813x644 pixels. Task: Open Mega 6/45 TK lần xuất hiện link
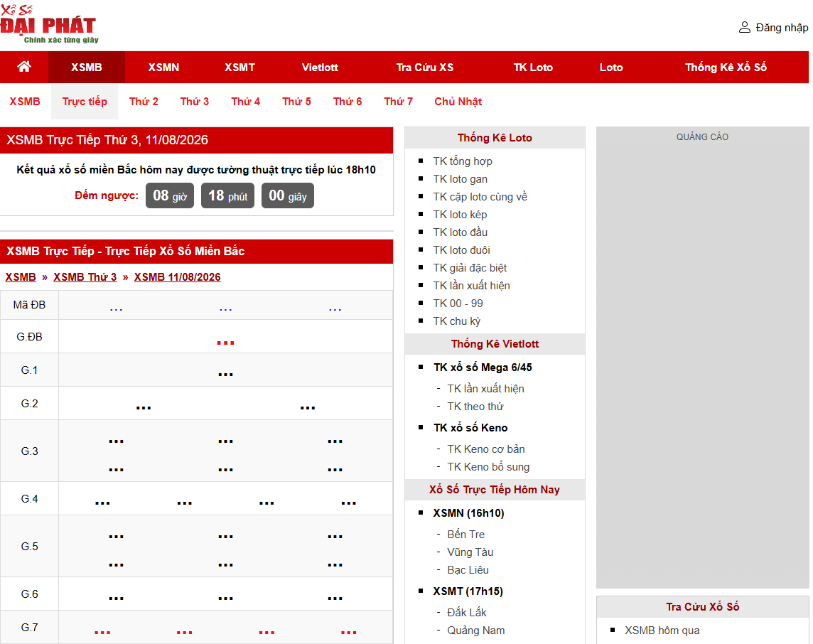coord(485,389)
